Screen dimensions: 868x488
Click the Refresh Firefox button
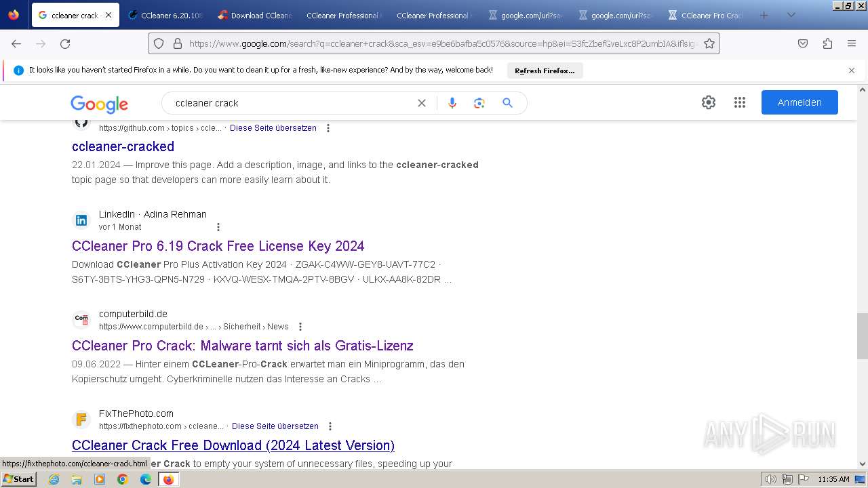point(545,70)
